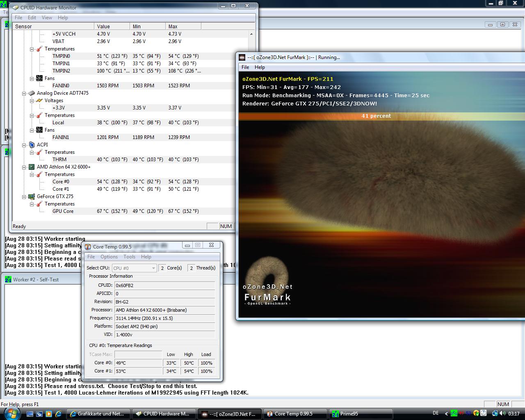Click thermometer icon above GPU Core row

(x=39, y=204)
